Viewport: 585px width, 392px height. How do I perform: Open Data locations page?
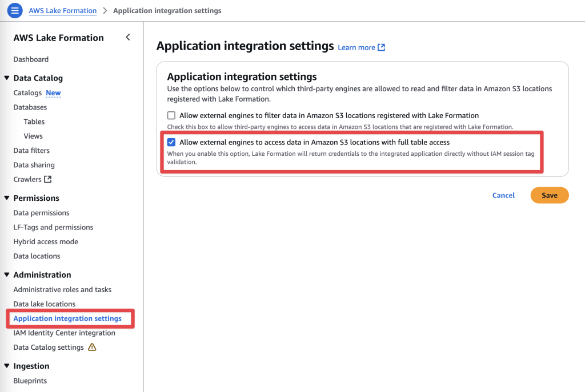(37, 256)
